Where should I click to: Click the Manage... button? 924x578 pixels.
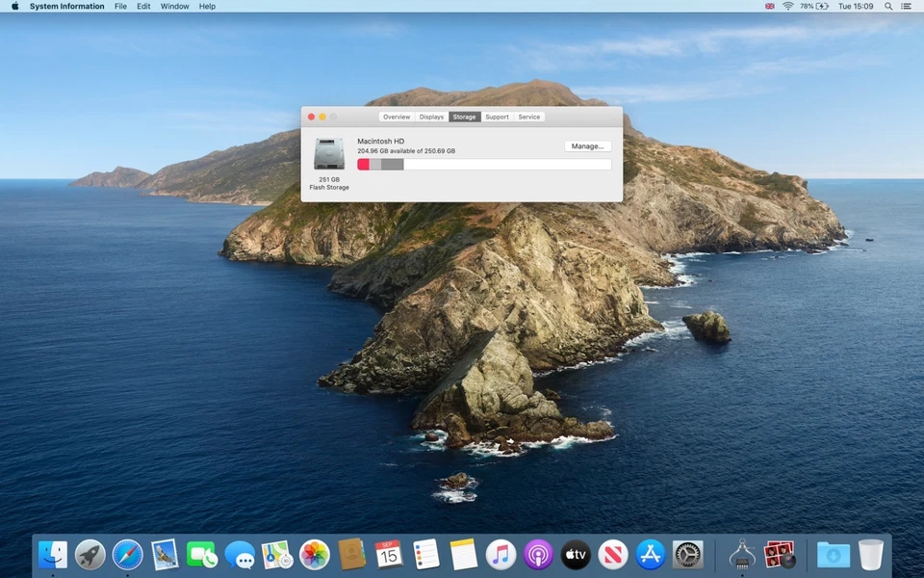pos(587,146)
